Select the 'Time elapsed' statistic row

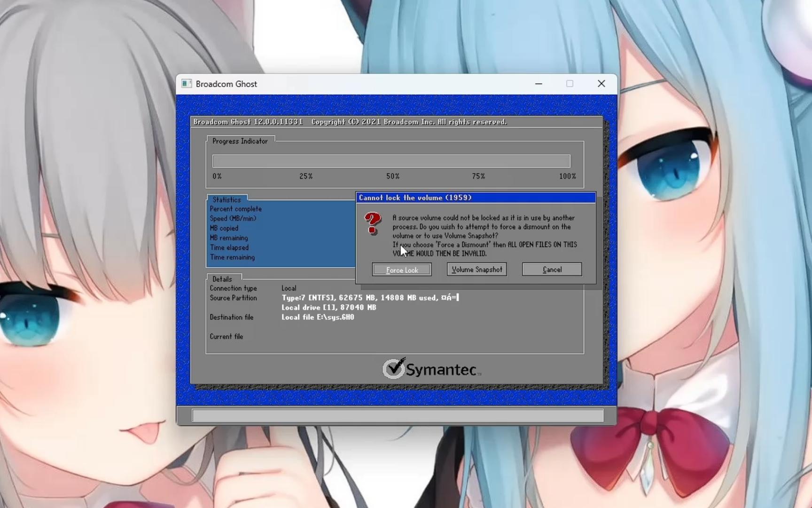pos(229,247)
